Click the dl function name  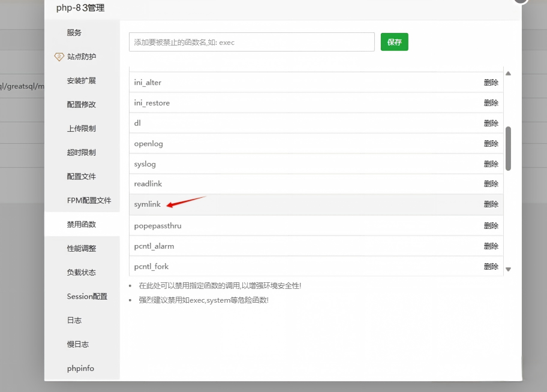[137, 123]
